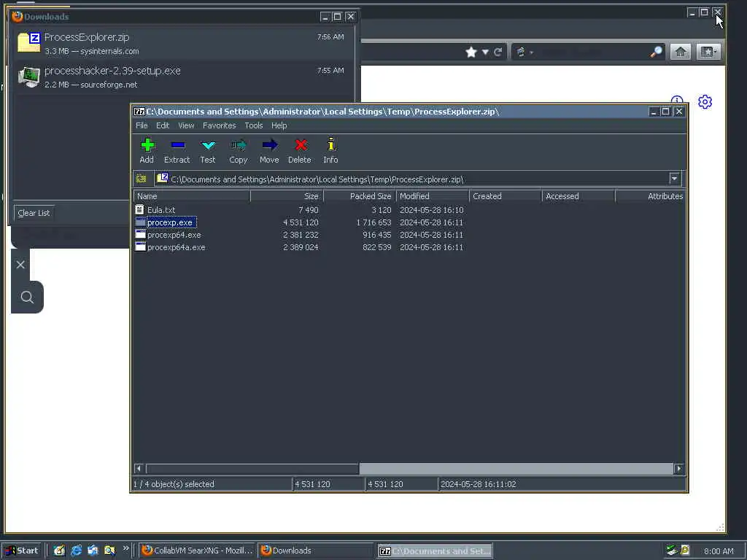
Task: Click the ProcessExplorer.zip folder icon in Downloads
Action: 28,42
